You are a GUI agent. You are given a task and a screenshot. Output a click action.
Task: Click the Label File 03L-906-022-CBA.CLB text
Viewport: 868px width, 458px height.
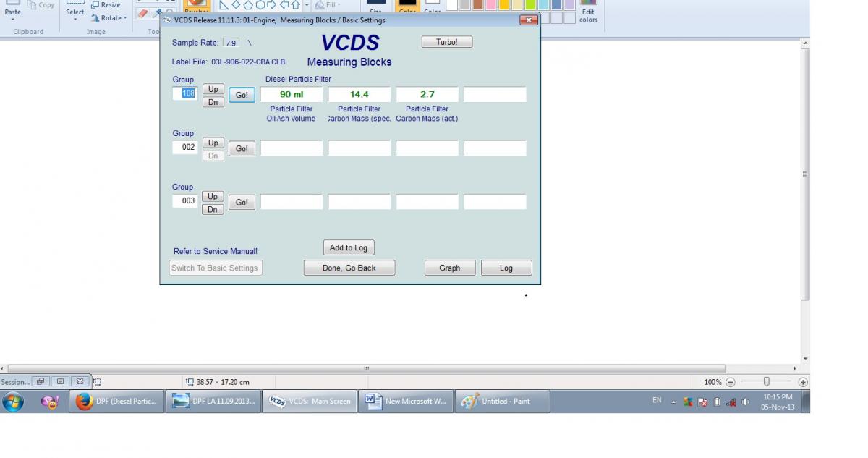coord(229,62)
